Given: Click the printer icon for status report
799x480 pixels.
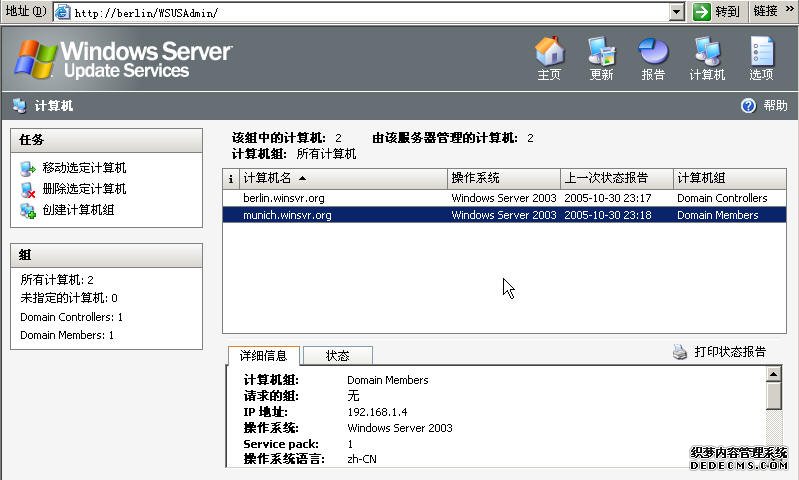Looking at the screenshot, I should [x=680, y=352].
